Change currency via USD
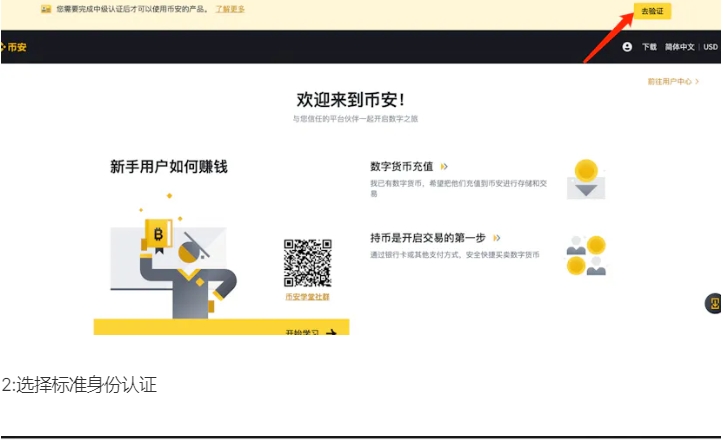Image resolution: width=724 pixels, height=440 pixels. 710,47
